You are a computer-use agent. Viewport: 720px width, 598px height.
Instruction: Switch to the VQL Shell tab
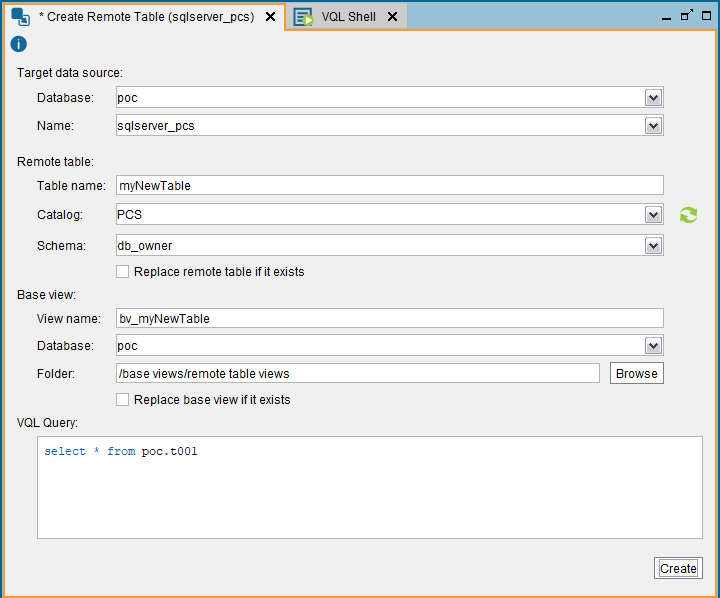click(348, 17)
